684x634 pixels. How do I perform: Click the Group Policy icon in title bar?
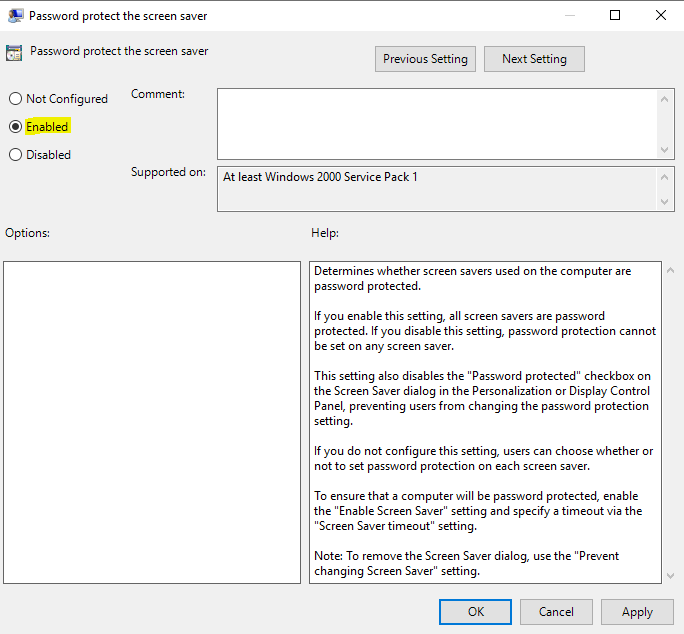[x=15, y=15]
